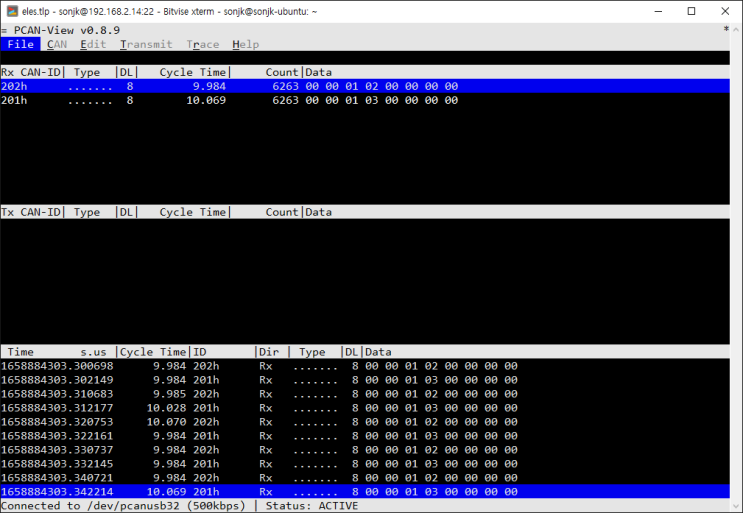Open the File menu

pyautogui.click(x=20, y=44)
